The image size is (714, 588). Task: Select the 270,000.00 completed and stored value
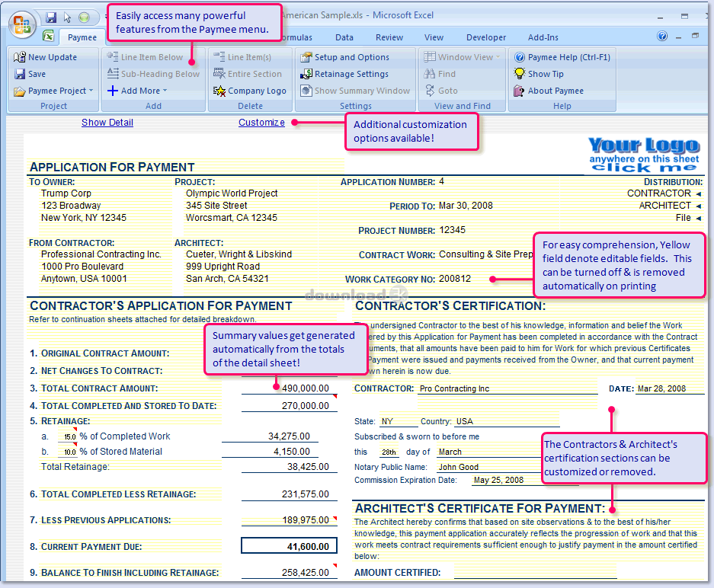[x=305, y=405]
